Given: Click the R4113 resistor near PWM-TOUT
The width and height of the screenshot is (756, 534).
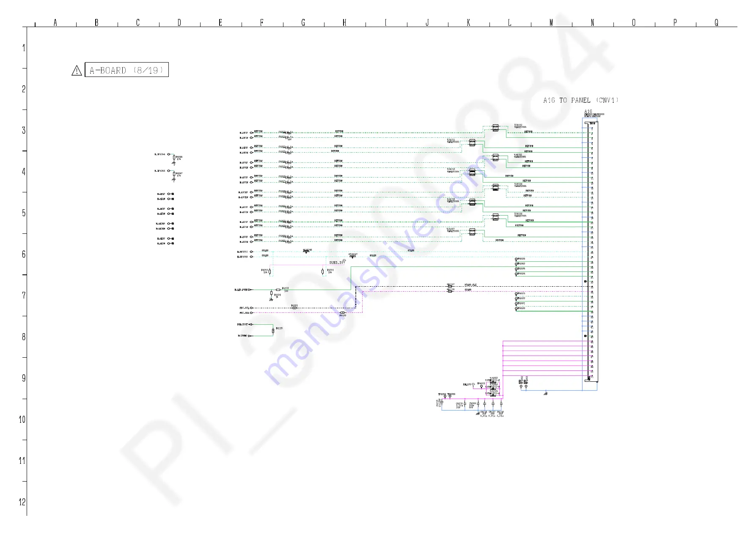Looking at the screenshot, I should point(273,331).
